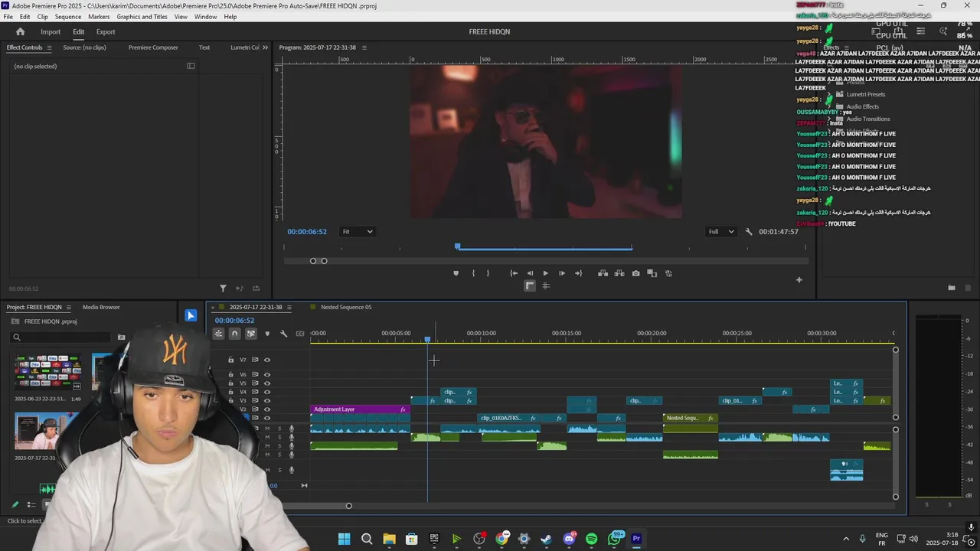Go to In point in Program monitor
The width and height of the screenshot is (980, 551).
click(514, 273)
